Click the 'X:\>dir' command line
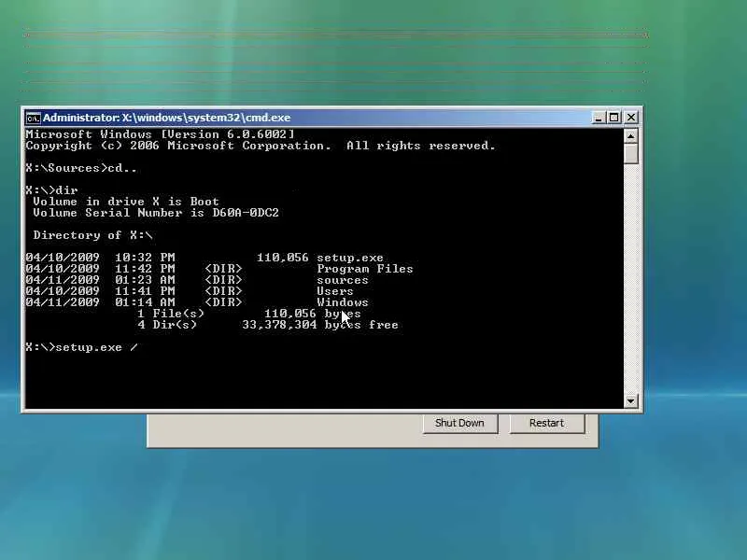The width and height of the screenshot is (747, 560). 51,190
